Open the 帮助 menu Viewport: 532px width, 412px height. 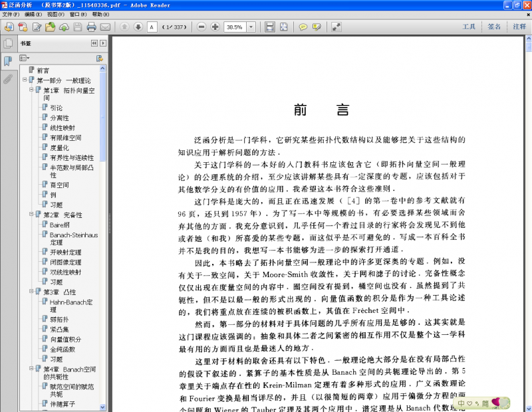point(101,14)
